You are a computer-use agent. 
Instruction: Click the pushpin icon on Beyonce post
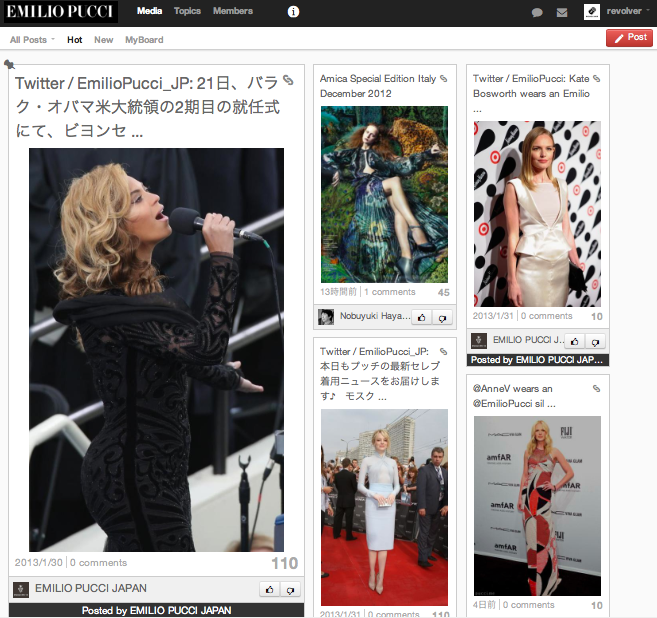9,65
